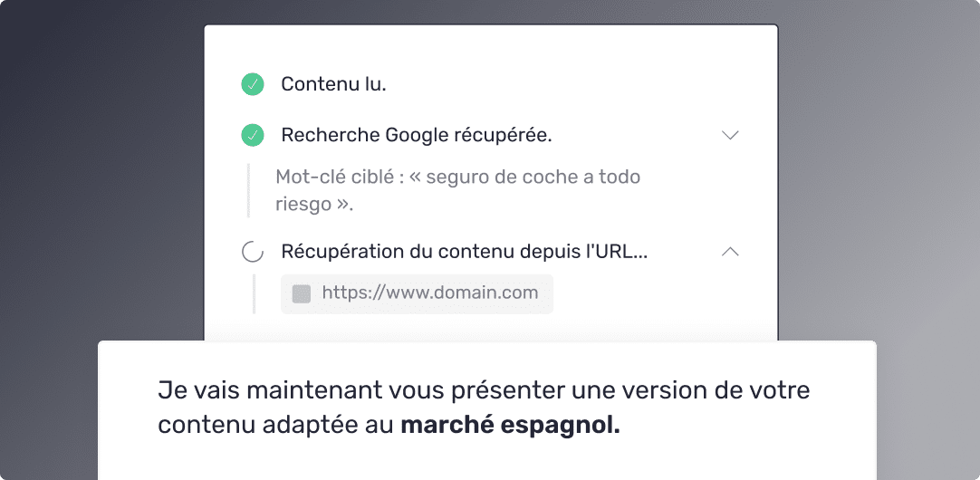This screenshot has width=980, height=480.
Task: Select the "Recherche Google récupérée." step label
Action: pos(417,135)
